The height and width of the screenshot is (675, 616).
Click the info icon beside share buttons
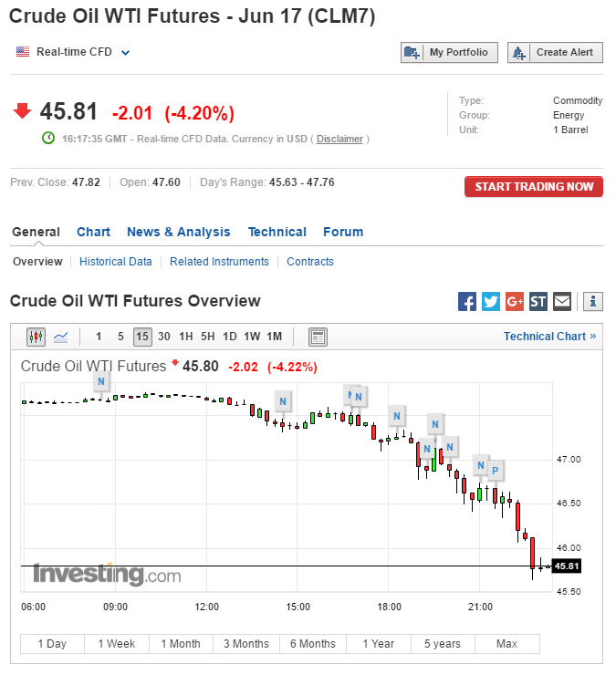point(593,301)
